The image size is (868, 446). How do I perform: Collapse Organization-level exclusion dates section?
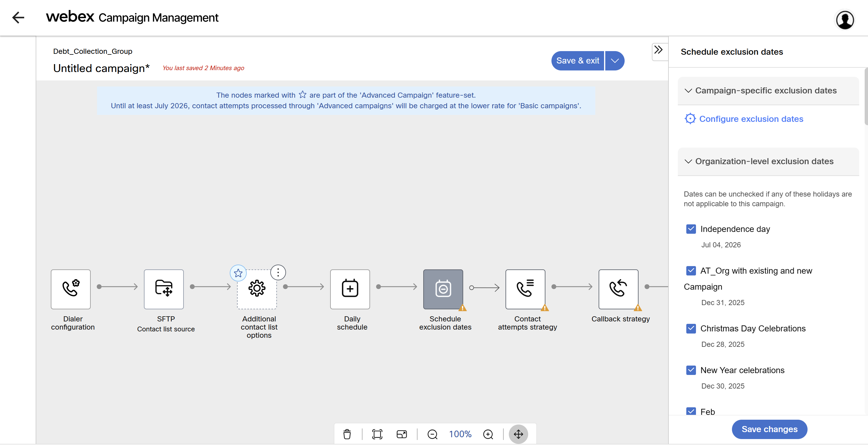coord(688,161)
